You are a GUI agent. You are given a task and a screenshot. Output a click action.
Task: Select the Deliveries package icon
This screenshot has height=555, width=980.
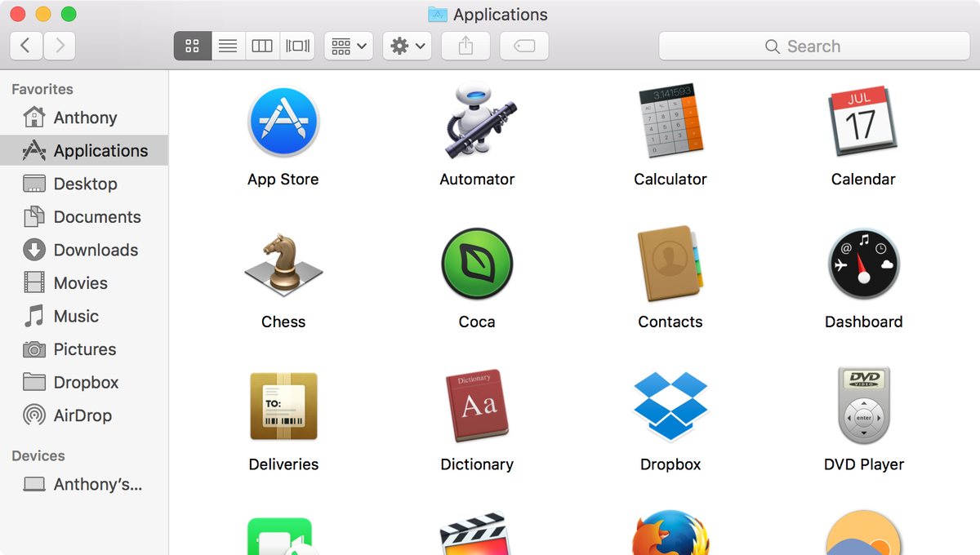pos(283,406)
